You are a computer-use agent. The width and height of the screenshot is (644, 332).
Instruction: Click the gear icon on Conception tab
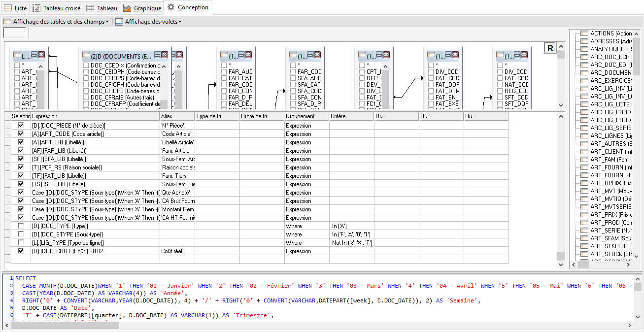171,7
